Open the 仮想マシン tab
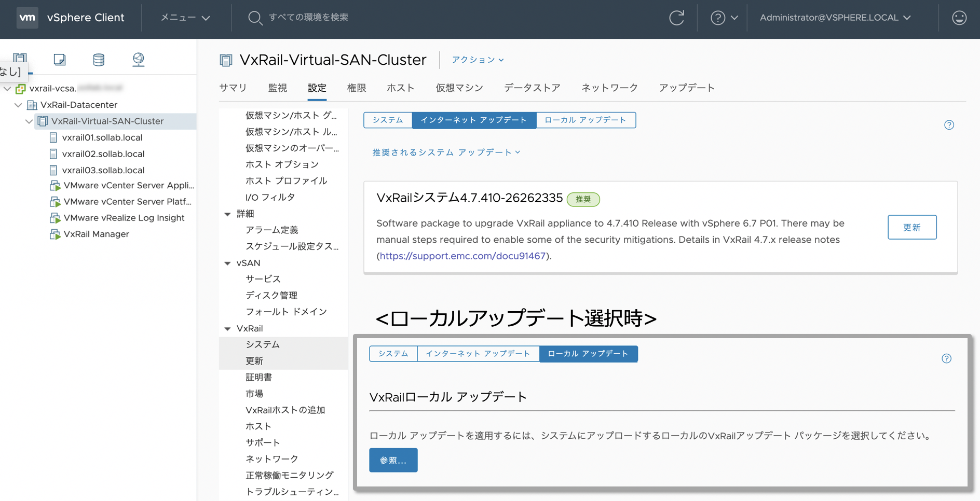 click(x=459, y=88)
